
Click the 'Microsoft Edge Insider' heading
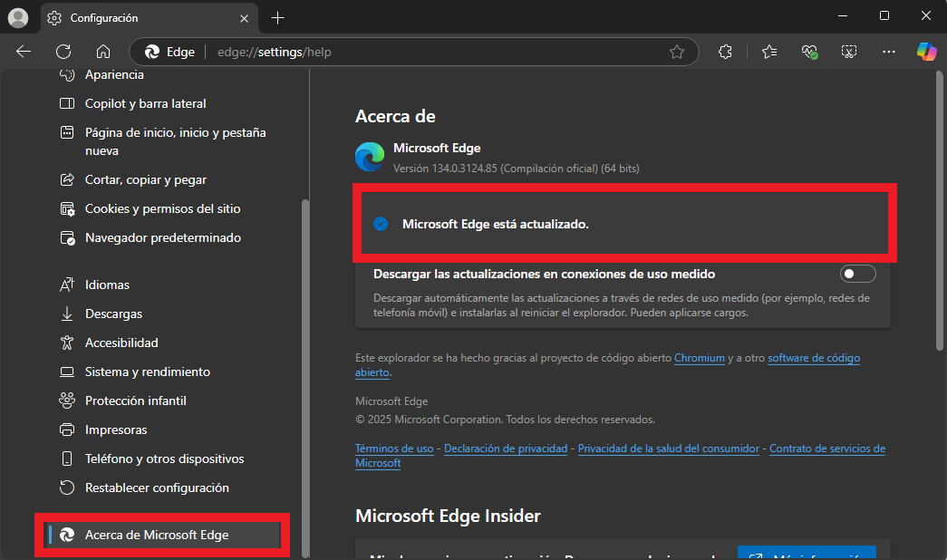pyautogui.click(x=449, y=516)
